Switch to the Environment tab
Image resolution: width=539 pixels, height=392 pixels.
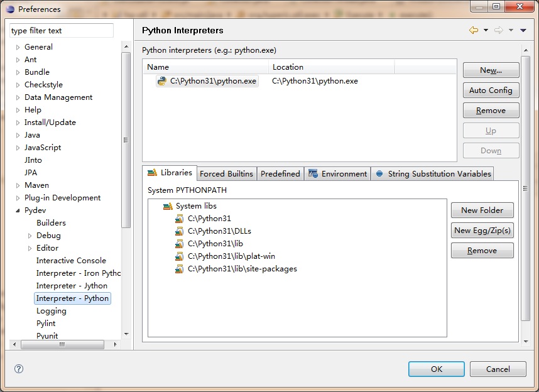[337, 173]
